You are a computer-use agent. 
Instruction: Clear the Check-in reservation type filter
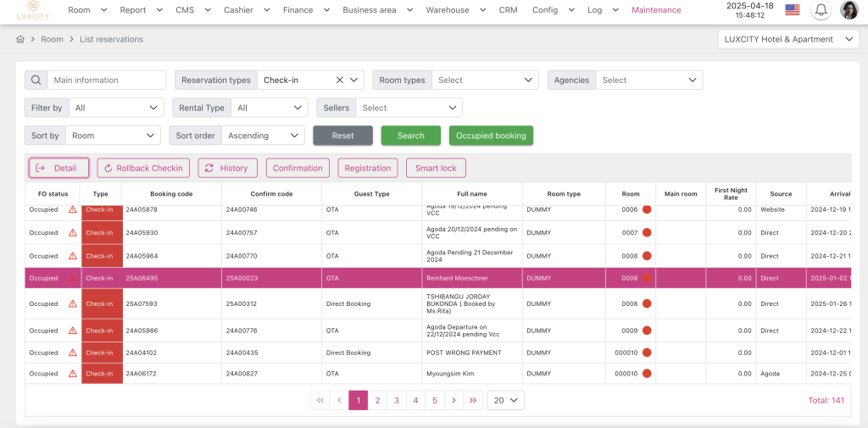[x=339, y=80]
